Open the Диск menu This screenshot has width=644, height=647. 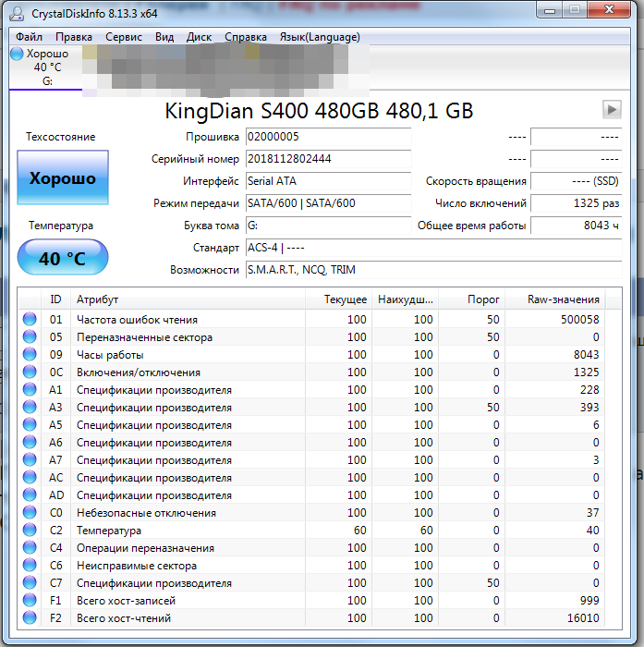[199, 37]
